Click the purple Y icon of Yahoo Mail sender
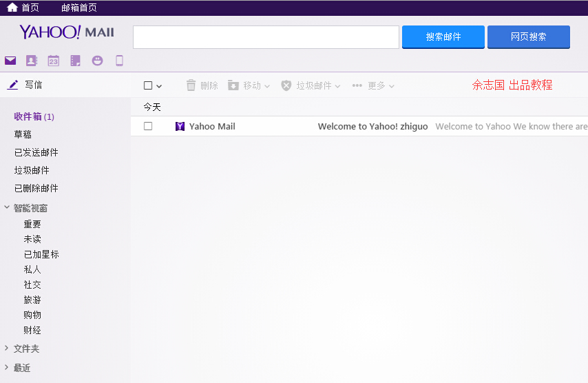 pos(180,127)
